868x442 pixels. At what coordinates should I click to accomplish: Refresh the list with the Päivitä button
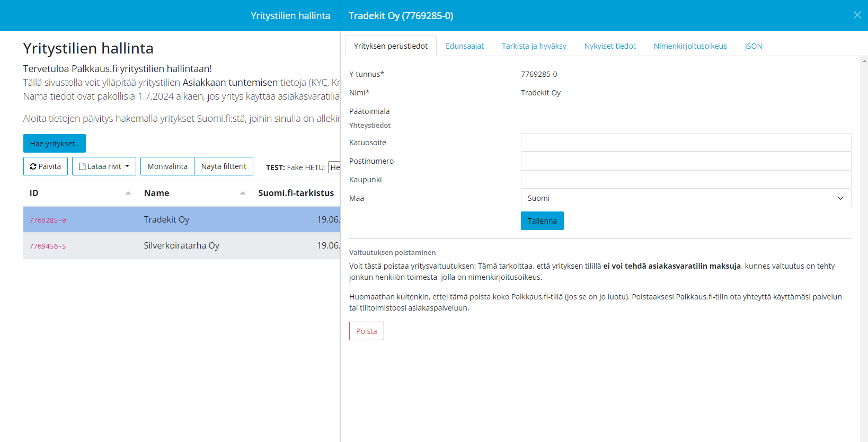(46, 166)
